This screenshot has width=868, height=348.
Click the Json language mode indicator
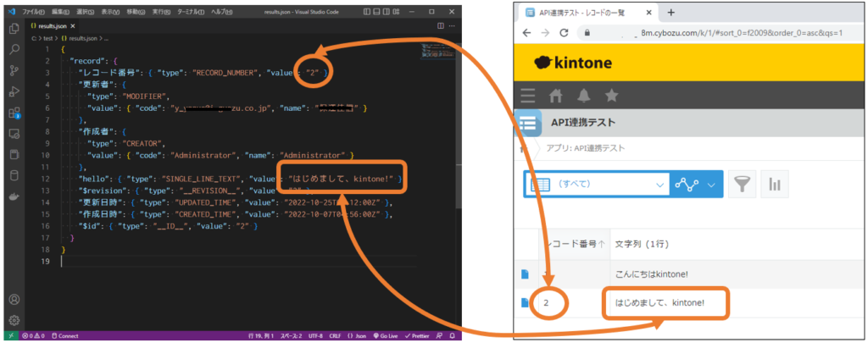357,336
